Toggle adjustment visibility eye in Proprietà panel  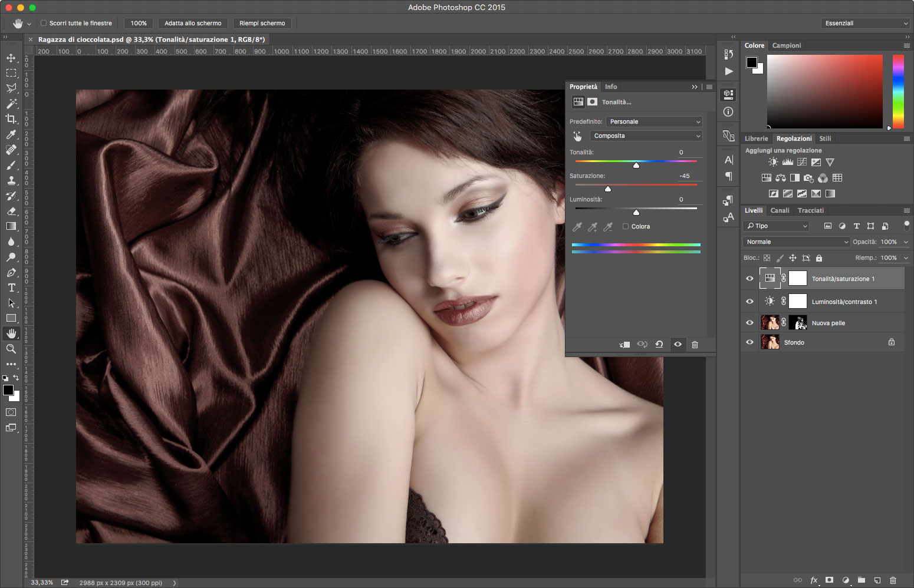pos(678,345)
